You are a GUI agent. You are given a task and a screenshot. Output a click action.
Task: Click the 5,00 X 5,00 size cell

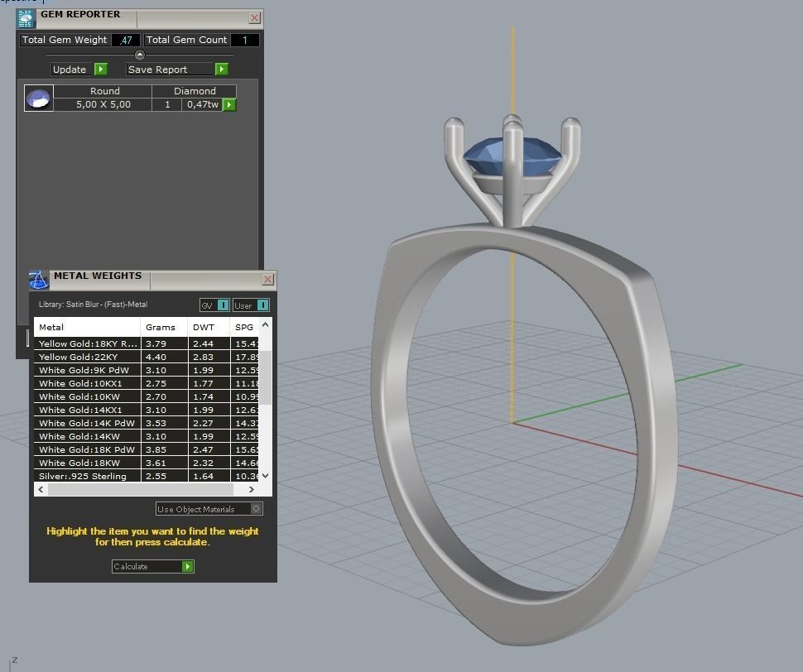pos(103,104)
